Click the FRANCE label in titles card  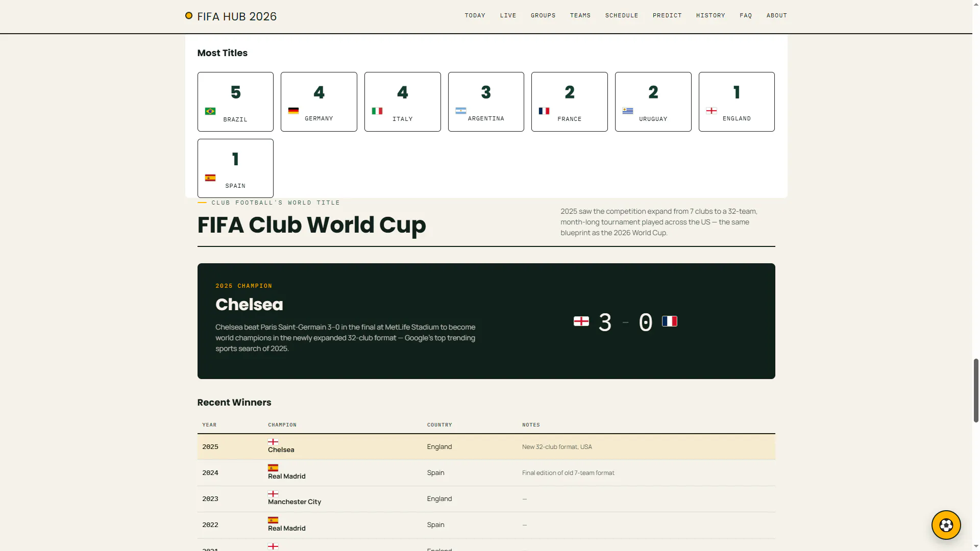click(x=570, y=119)
